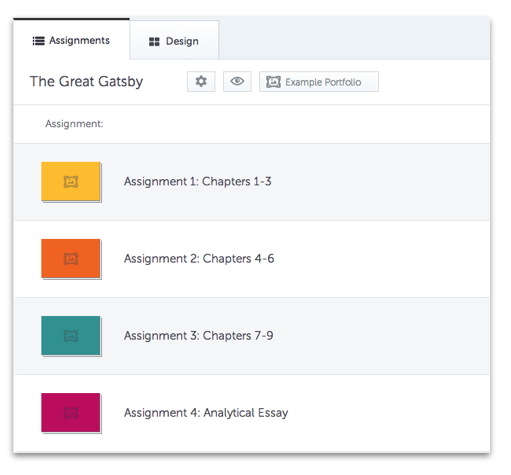Click the Assignment: column header
Screen dimensions: 511x475
point(74,124)
